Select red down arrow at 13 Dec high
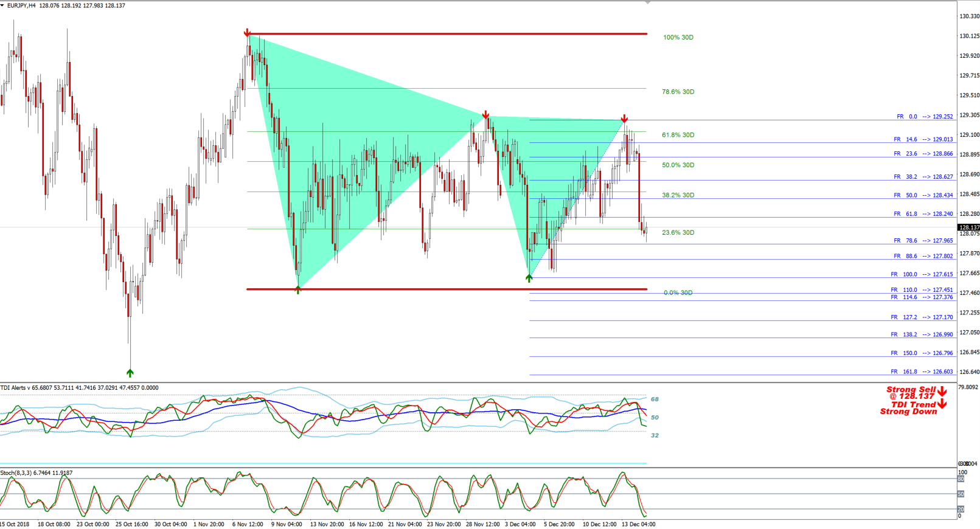The width and height of the screenshot is (980, 529). [624, 119]
